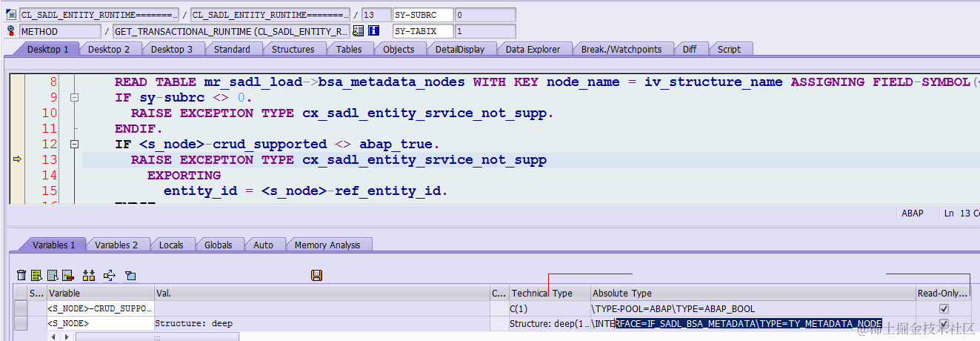Click the highlighted TY_METADATA_NODE absolute type cell

click(753, 324)
